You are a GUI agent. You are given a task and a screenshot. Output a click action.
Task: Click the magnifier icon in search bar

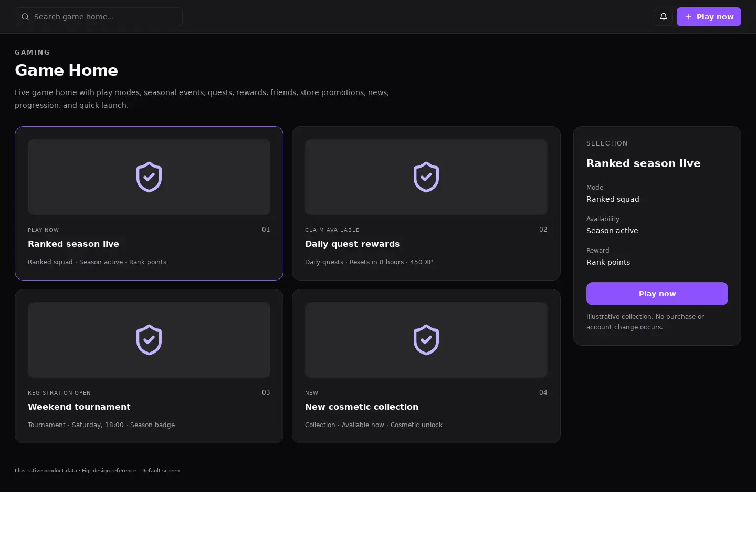pos(25,17)
